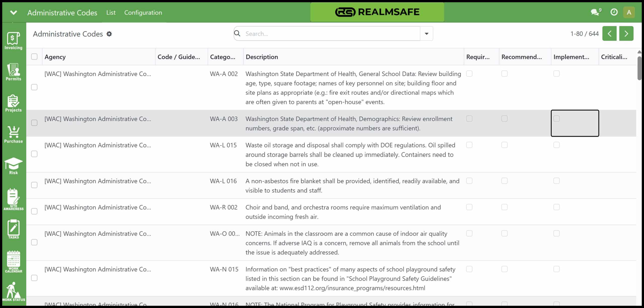Viewport: 644px width, 308px height.
Task: Tick the select-all checkbox in table header
Action: 34,57
